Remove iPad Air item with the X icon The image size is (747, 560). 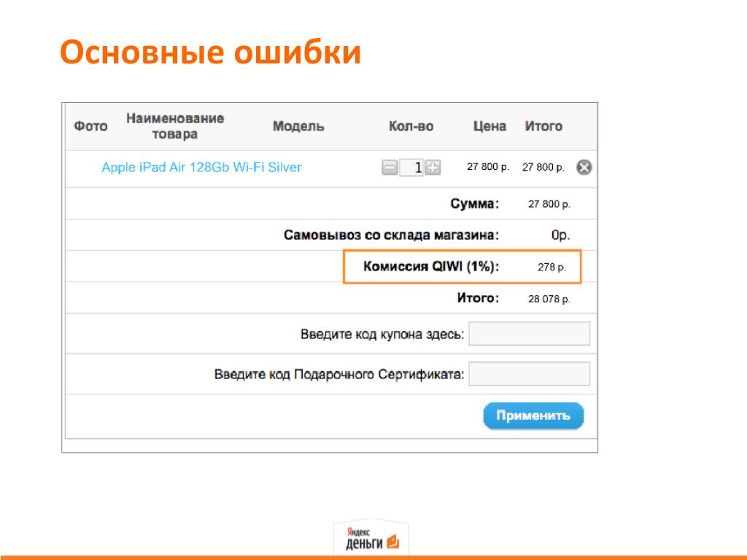pyautogui.click(x=584, y=167)
